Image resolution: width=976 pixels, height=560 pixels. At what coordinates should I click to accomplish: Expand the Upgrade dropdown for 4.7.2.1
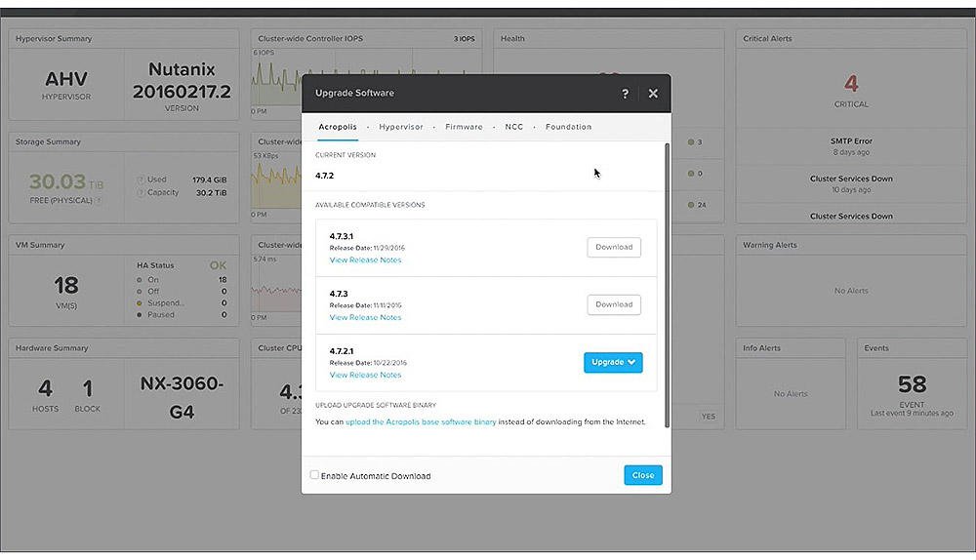point(613,362)
